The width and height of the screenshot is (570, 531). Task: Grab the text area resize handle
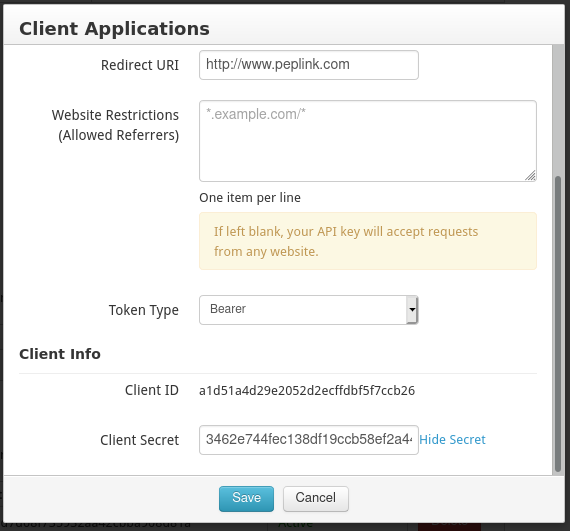(530, 176)
